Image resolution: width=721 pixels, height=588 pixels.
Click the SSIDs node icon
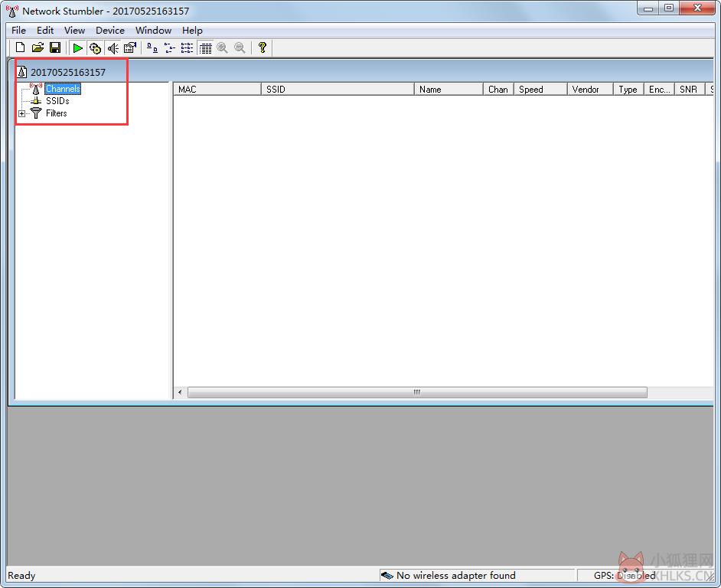pyautogui.click(x=36, y=101)
